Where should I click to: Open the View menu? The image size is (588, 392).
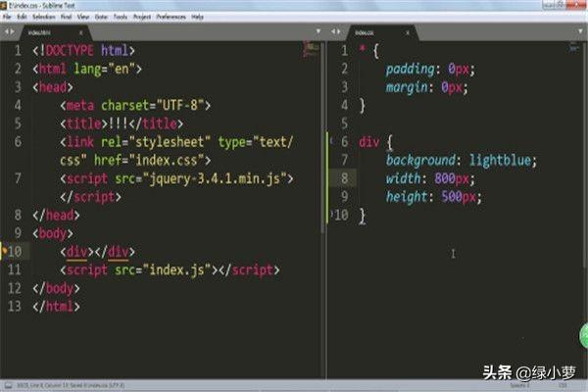click(83, 17)
